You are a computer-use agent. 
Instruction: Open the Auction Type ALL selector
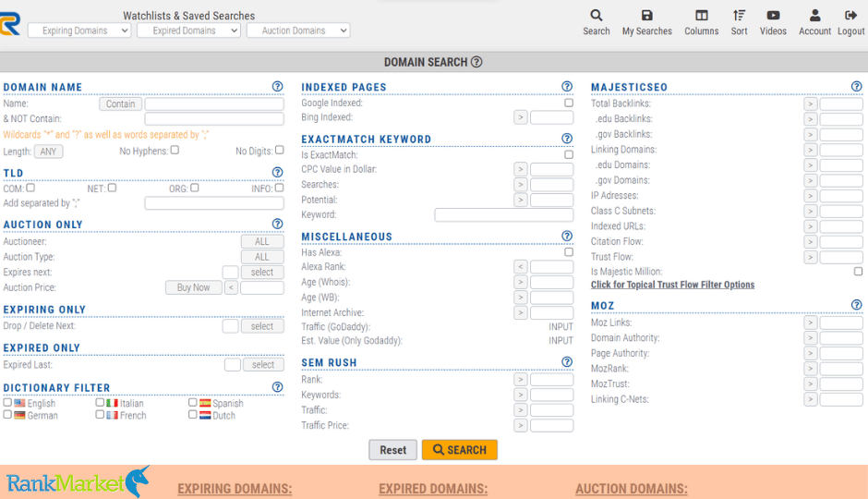pos(262,257)
